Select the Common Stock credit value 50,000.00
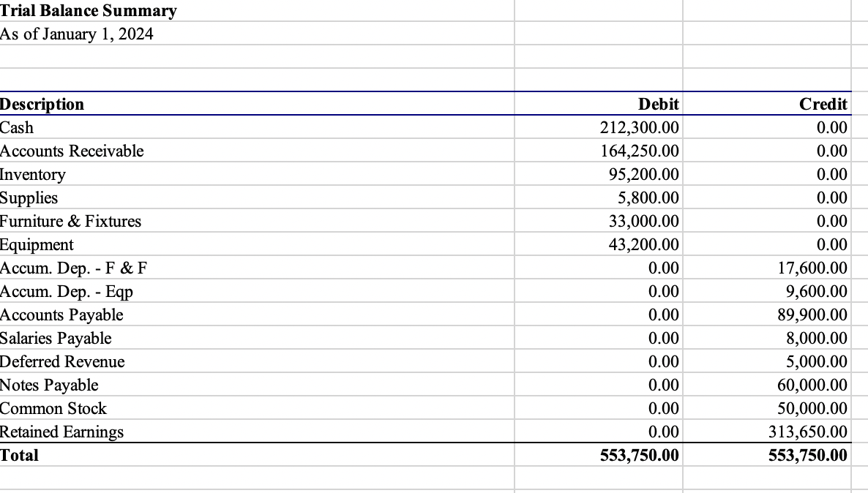 point(814,408)
